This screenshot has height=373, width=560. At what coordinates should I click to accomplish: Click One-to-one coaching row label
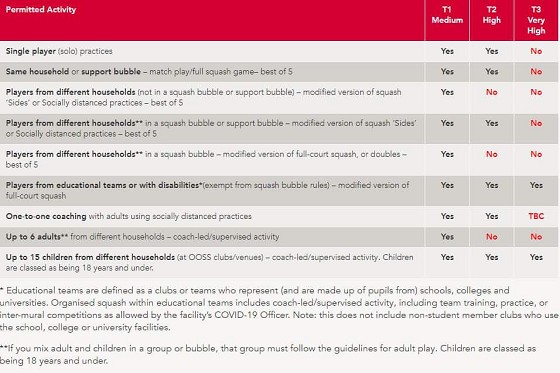pos(129,216)
